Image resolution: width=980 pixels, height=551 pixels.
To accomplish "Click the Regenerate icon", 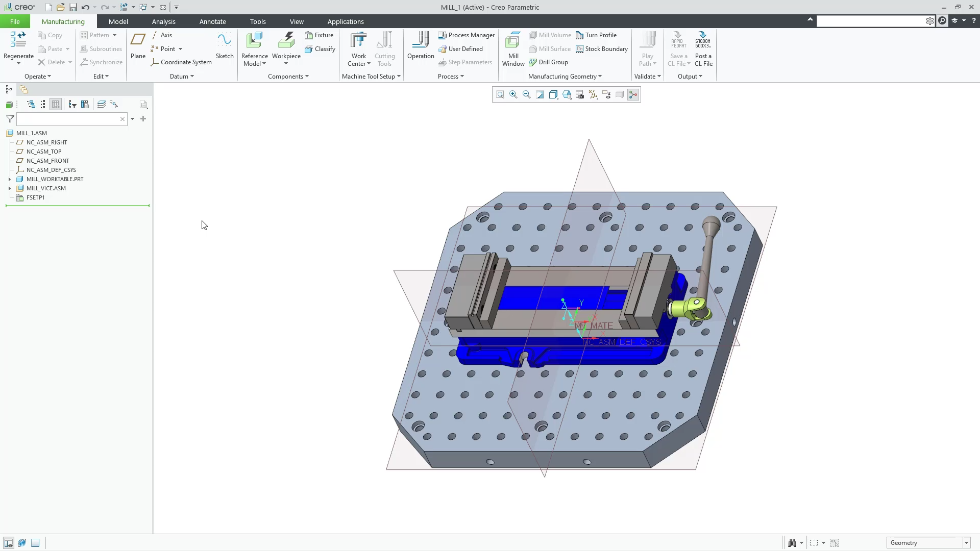I will (x=18, y=40).
